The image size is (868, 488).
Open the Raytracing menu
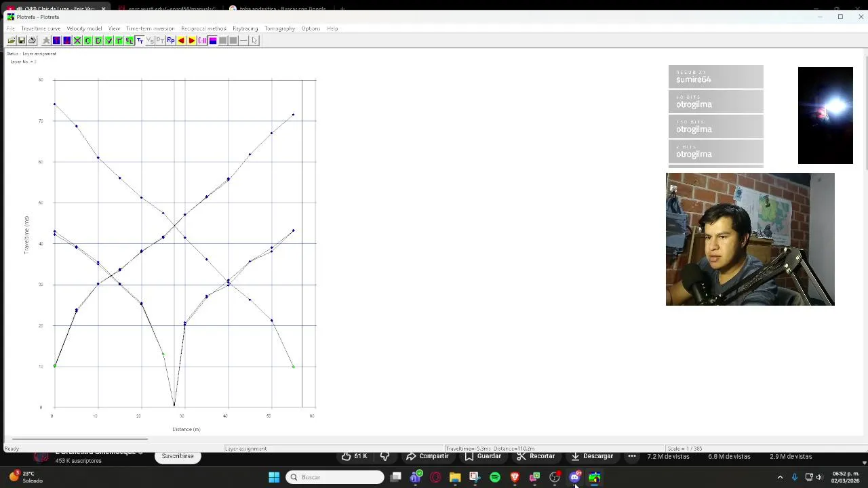tap(245, 28)
